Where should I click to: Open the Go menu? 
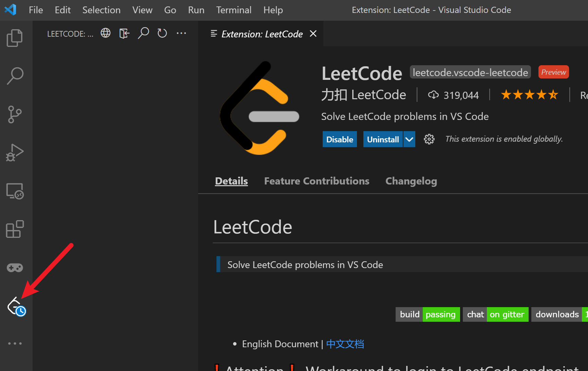[170, 10]
